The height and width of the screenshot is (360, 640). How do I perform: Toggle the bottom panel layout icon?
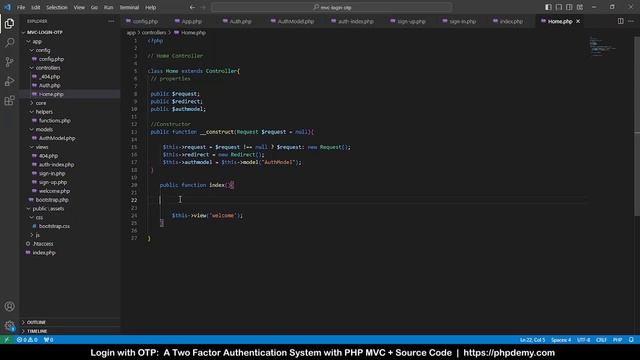(x=559, y=7)
